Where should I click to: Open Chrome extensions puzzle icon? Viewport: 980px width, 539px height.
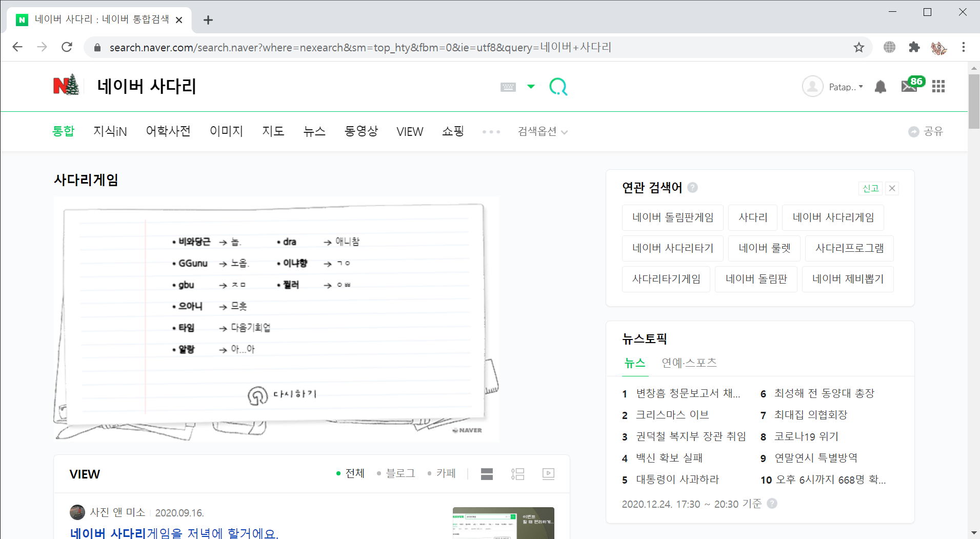[914, 47]
